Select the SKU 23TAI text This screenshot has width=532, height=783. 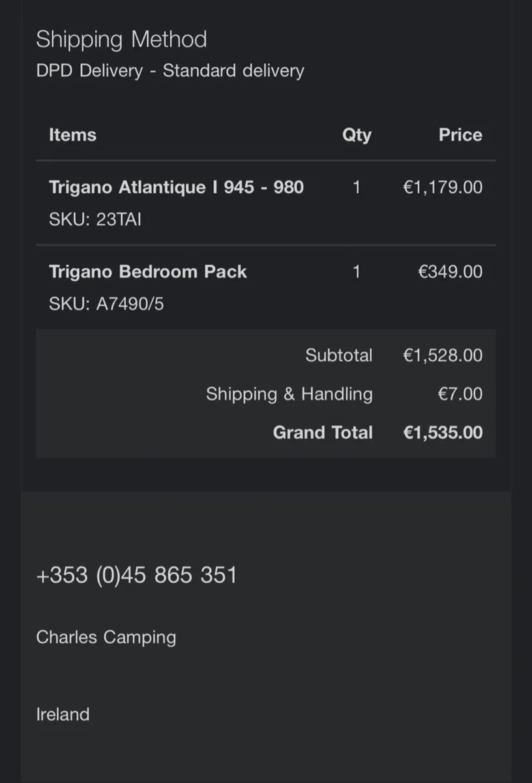point(95,219)
